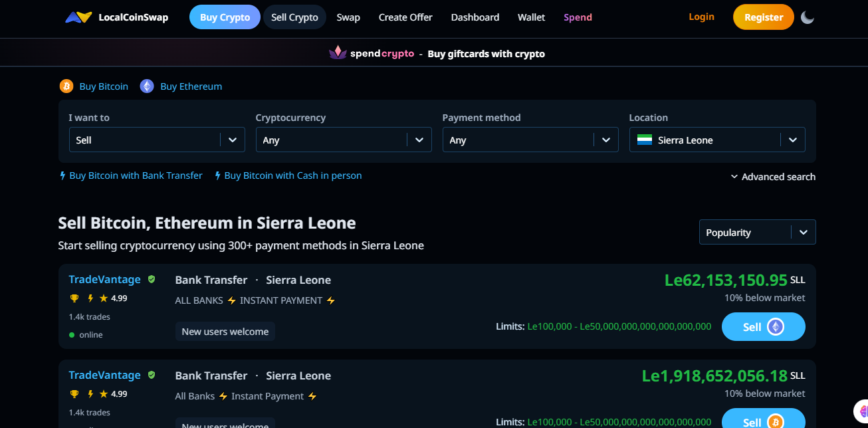Open Spend from navigation bar
Viewport: 868px width, 428px height.
tap(578, 17)
